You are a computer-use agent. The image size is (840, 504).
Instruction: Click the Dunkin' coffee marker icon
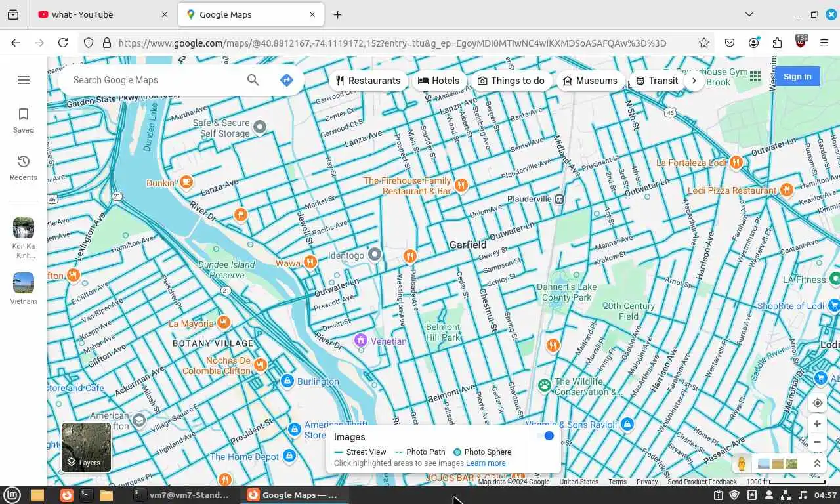pyautogui.click(x=186, y=182)
